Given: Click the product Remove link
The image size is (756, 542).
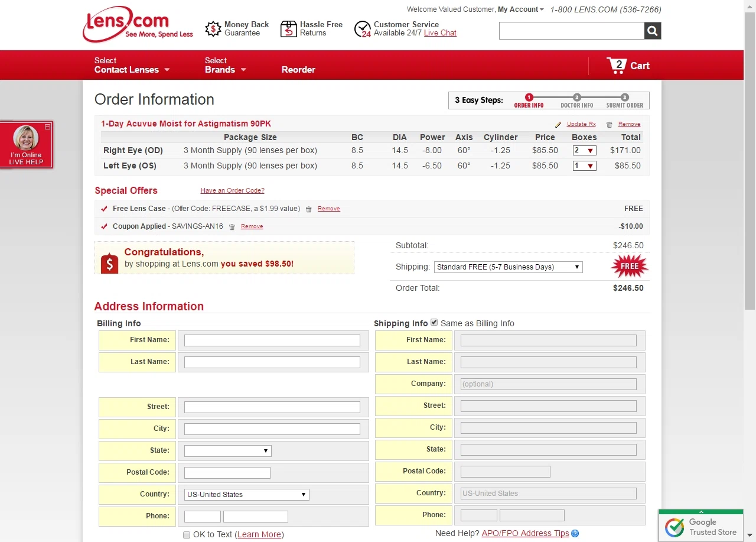Looking at the screenshot, I should (x=629, y=124).
